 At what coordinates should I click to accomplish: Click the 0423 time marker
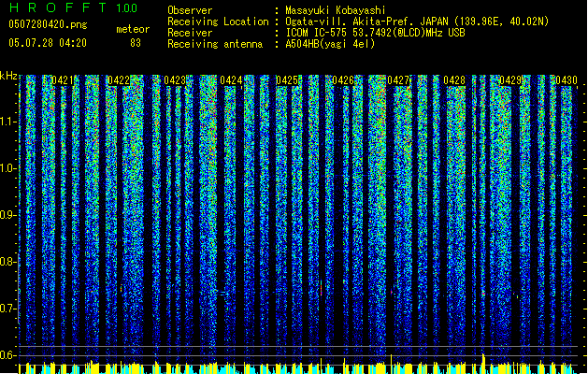(175, 80)
